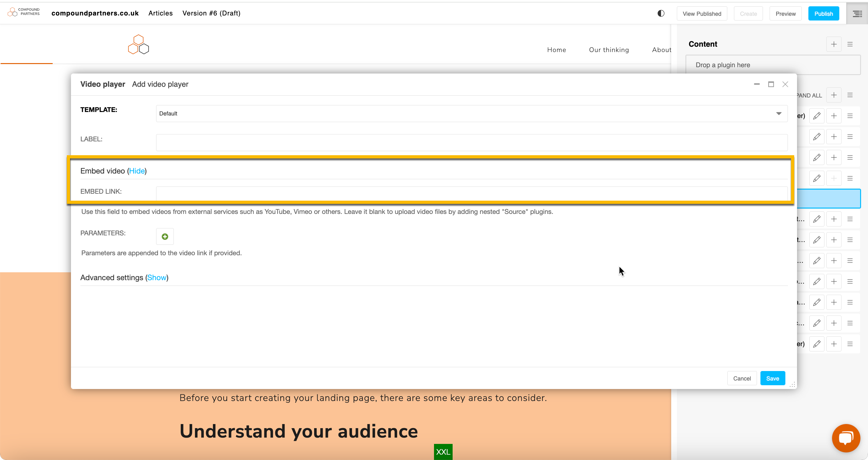
Task: Cancel the Add video player dialog
Action: pyautogui.click(x=742, y=378)
